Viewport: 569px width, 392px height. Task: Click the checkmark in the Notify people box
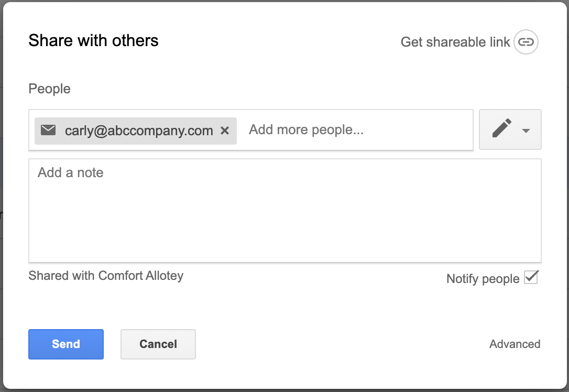point(531,277)
